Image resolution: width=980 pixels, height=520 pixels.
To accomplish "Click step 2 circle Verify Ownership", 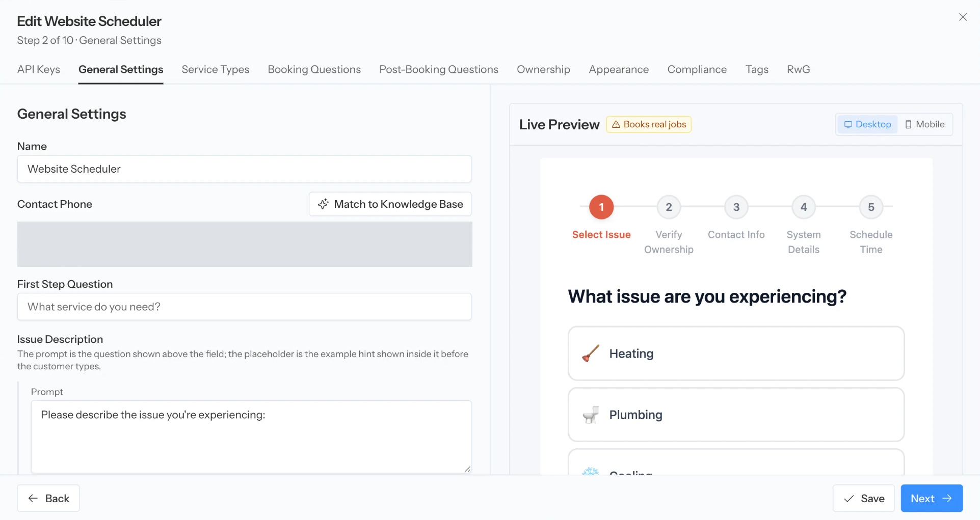I will pos(669,207).
